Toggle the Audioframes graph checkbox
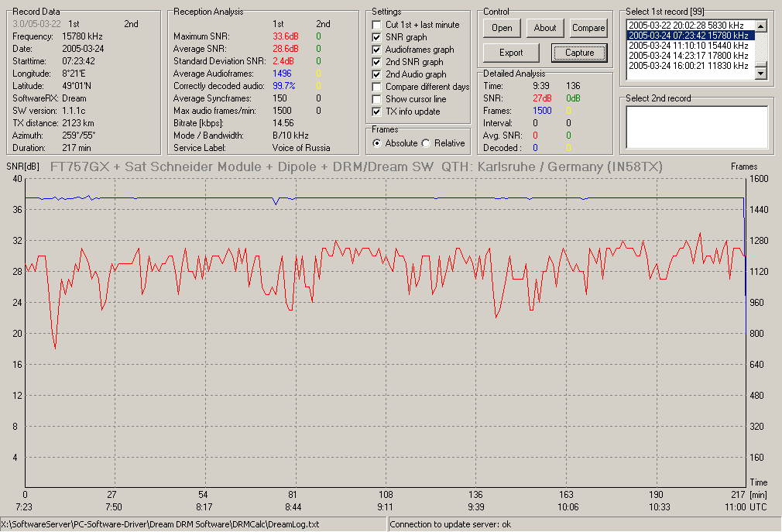This screenshot has width=782, height=532. point(376,50)
